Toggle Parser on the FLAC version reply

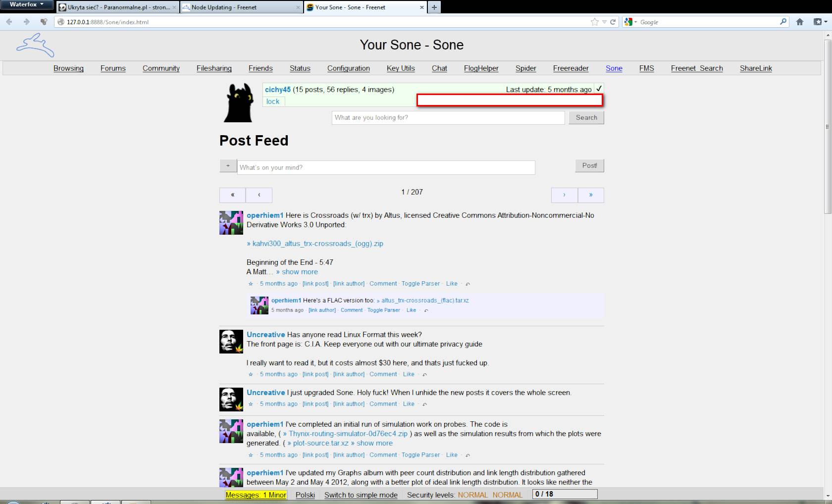pos(384,310)
